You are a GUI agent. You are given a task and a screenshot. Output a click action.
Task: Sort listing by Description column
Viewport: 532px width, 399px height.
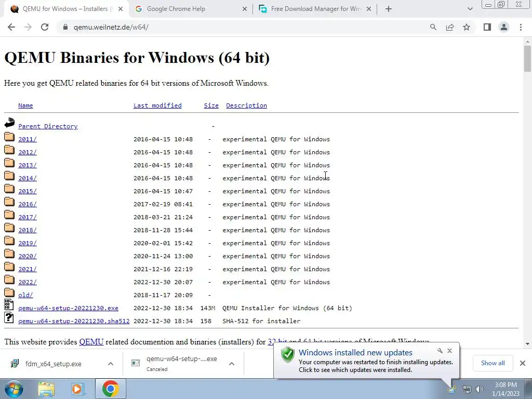[x=246, y=105]
